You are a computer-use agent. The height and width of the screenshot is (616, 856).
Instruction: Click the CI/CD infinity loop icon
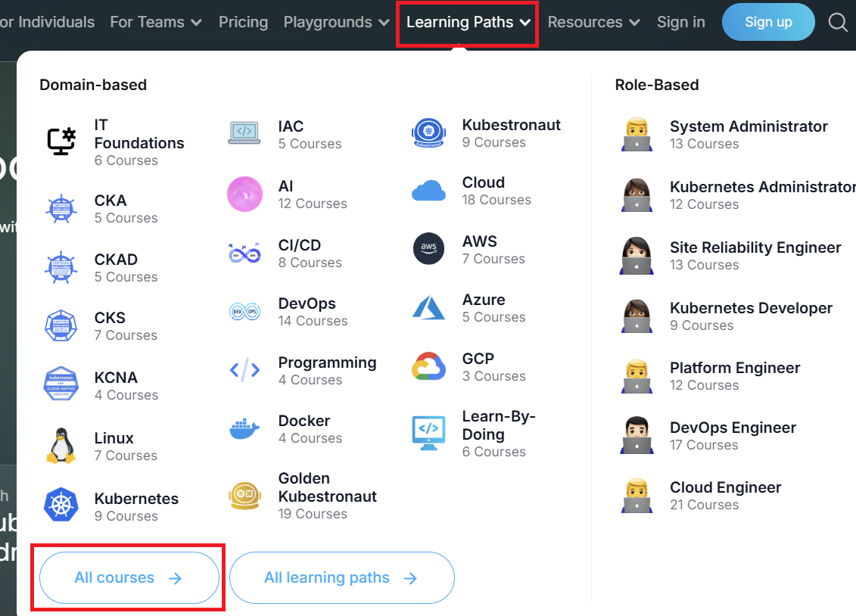pos(244,254)
